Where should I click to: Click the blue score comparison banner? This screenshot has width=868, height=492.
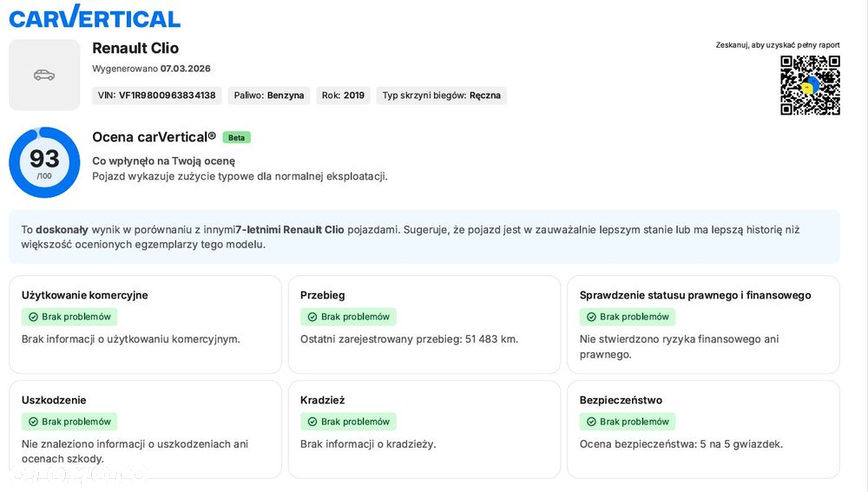point(424,237)
